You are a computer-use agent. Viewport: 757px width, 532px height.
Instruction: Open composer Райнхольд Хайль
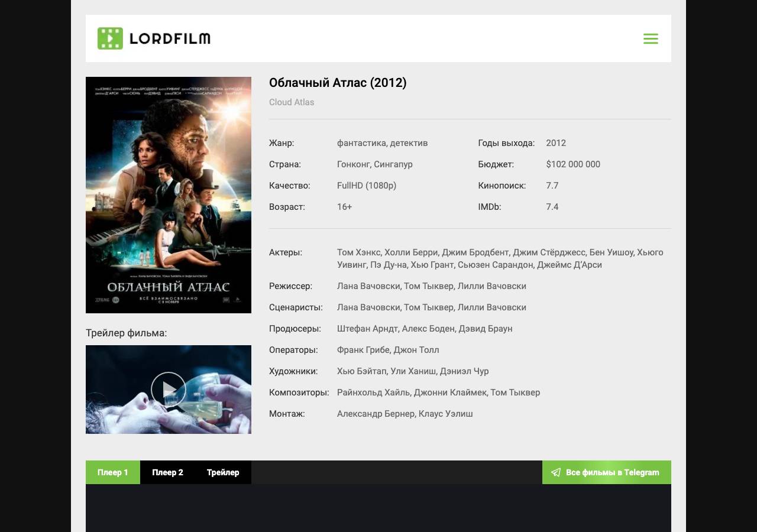point(374,392)
